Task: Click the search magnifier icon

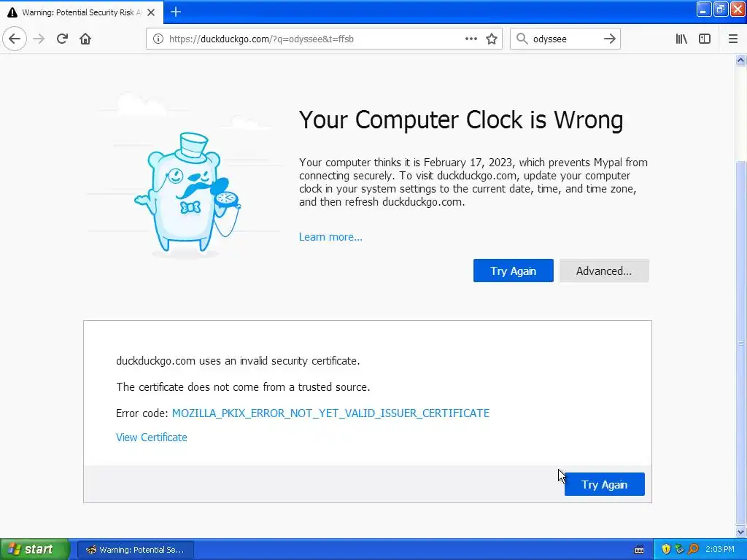Action: [522, 39]
